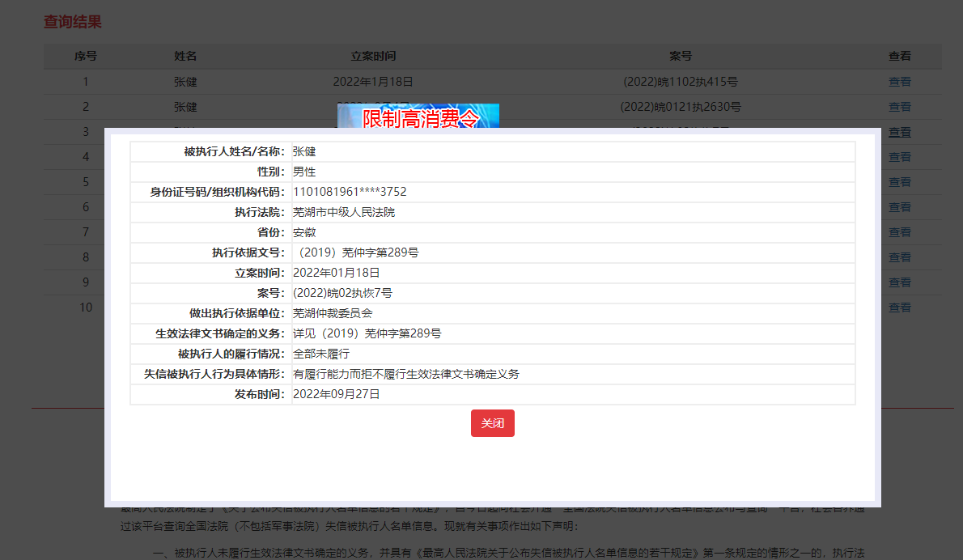963x560 pixels.
Task: Click the 案号 column header
Action: pyautogui.click(x=681, y=56)
